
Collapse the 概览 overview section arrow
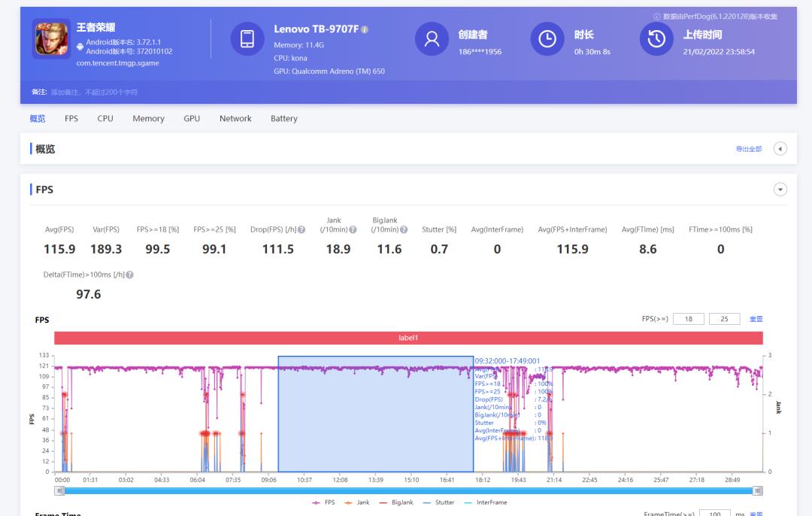(x=780, y=149)
